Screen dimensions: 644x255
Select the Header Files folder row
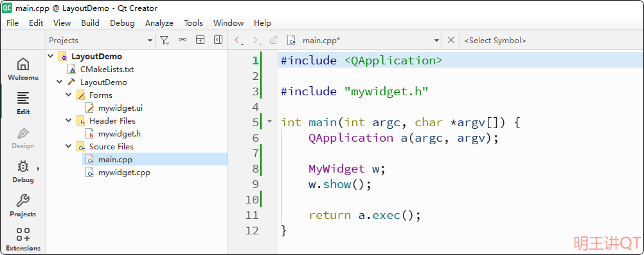pyautogui.click(x=112, y=121)
